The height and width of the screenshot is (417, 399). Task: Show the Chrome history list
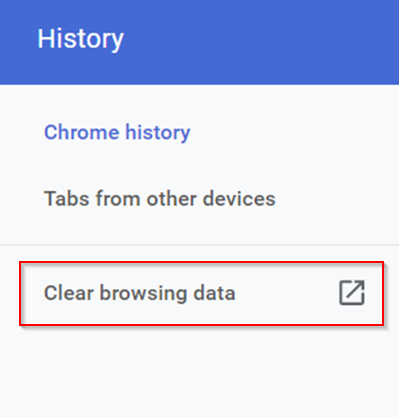(117, 132)
